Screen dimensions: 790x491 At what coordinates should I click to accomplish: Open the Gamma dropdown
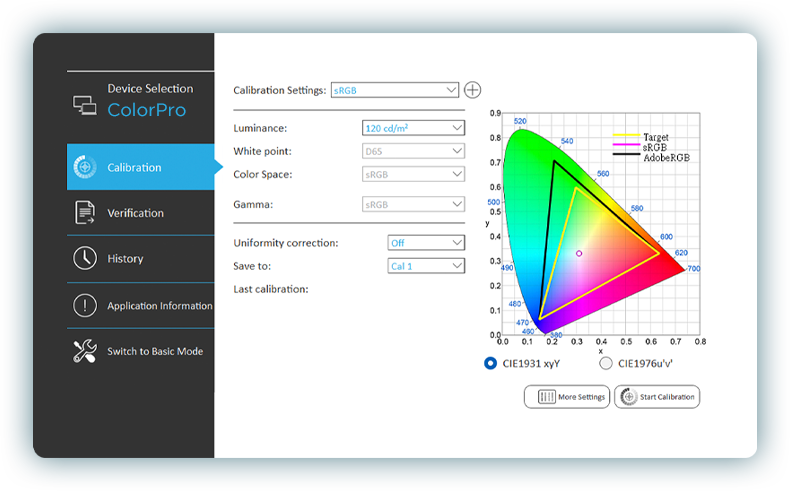pyautogui.click(x=413, y=204)
